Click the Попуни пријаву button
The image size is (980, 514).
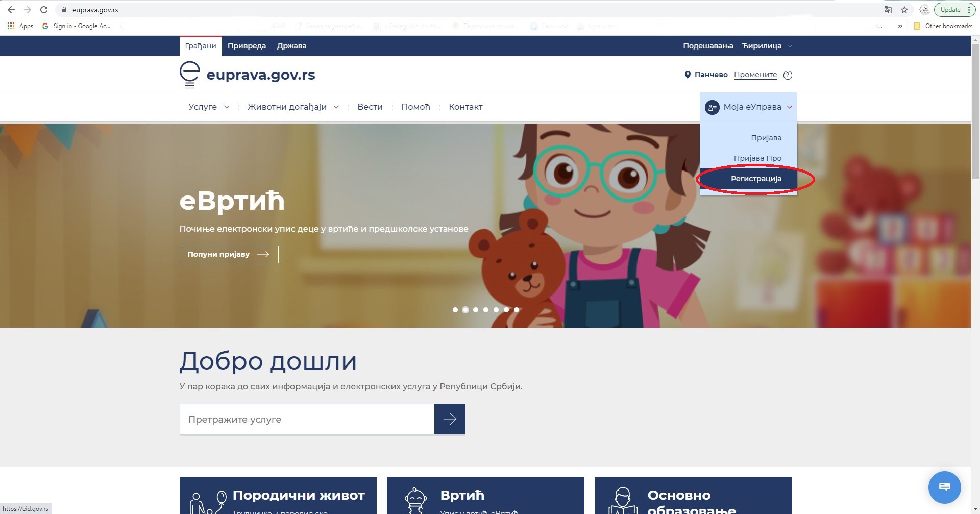coord(229,254)
